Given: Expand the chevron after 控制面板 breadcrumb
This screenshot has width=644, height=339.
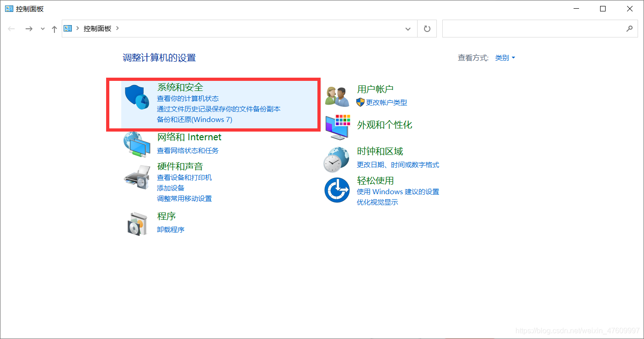Looking at the screenshot, I should pos(118,28).
